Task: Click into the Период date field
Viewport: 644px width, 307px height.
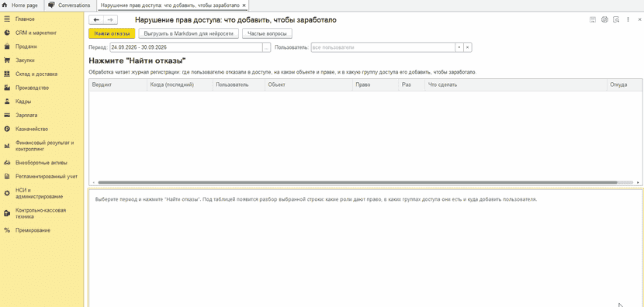Action: (x=186, y=47)
